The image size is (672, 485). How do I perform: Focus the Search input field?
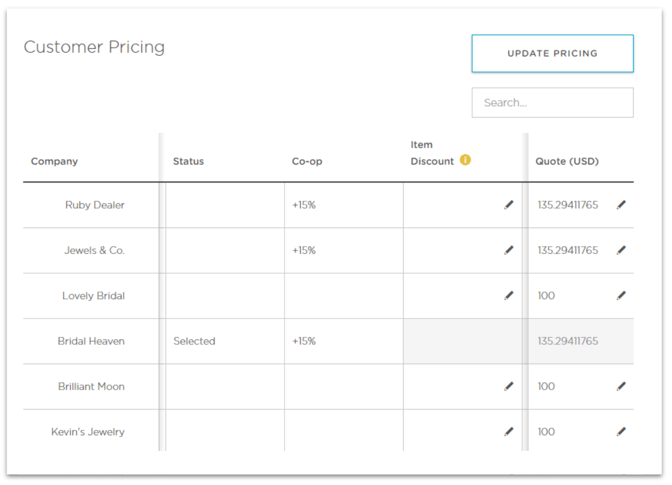(x=552, y=103)
